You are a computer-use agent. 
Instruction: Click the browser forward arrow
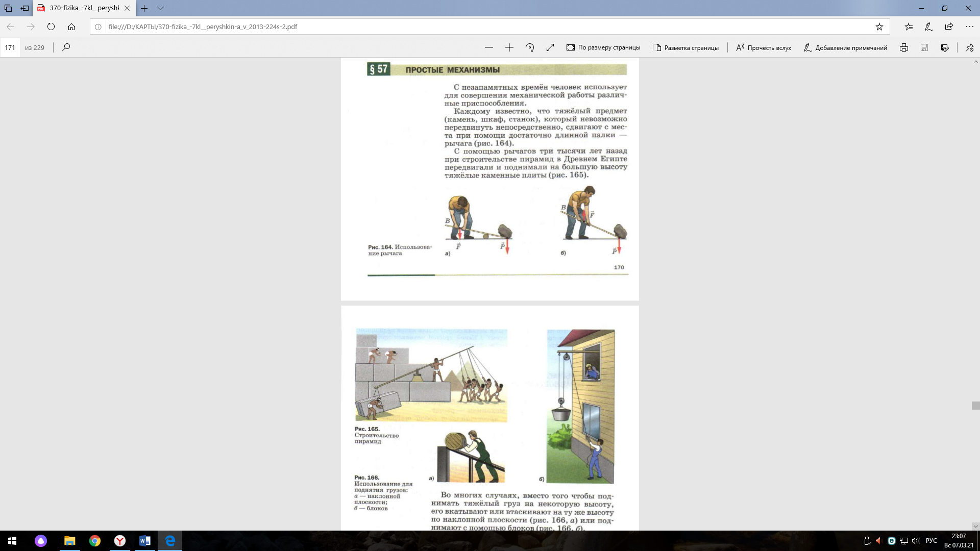click(31, 27)
